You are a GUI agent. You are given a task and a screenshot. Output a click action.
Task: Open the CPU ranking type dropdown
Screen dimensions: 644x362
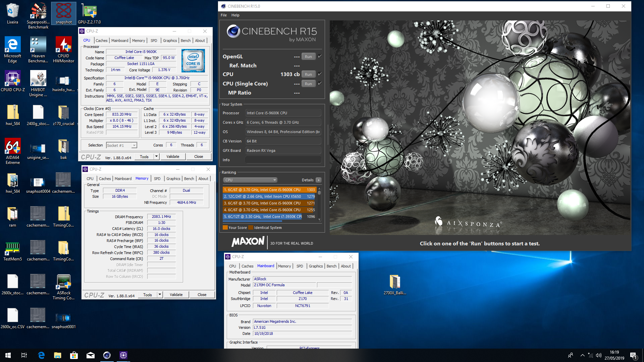tap(250, 180)
